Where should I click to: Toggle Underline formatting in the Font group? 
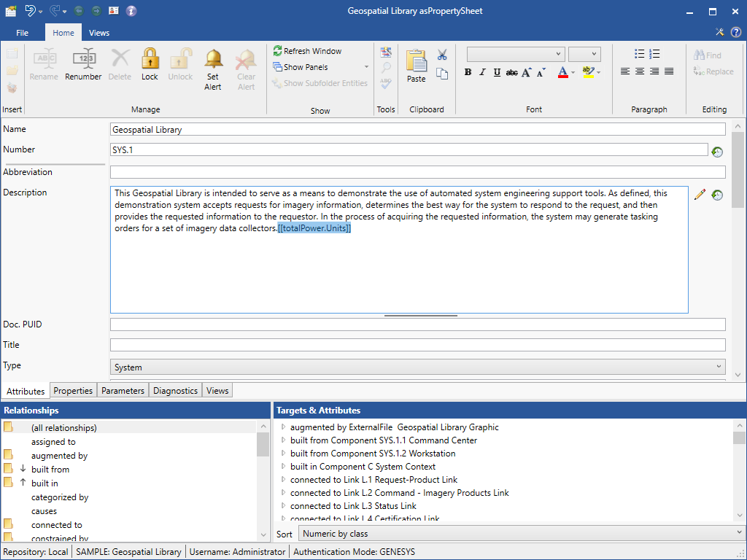(497, 72)
